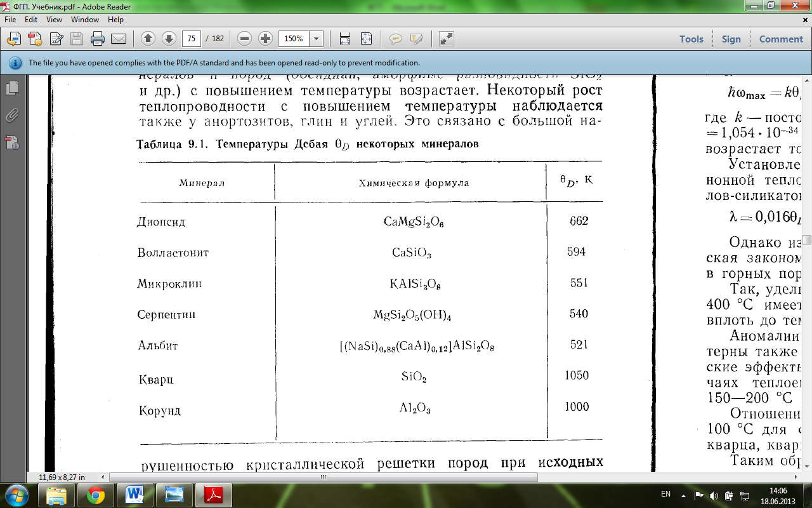
Task: Click the page number field showing 75
Action: pos(192,39)
